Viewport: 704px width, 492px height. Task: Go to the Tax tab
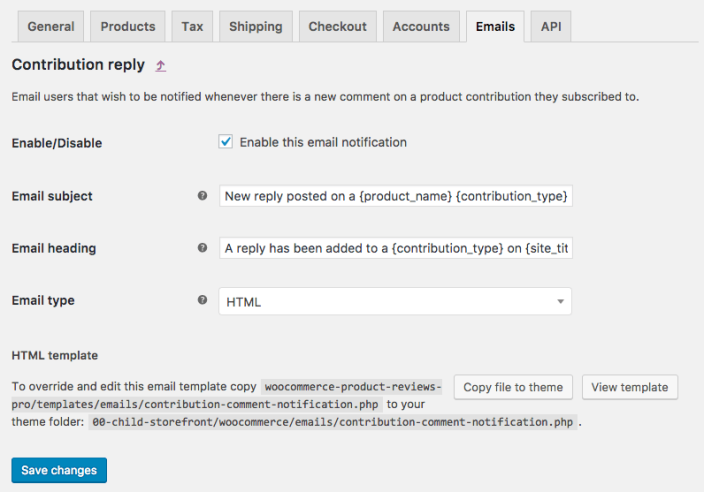pyautogui.click(x=191, y=26)
